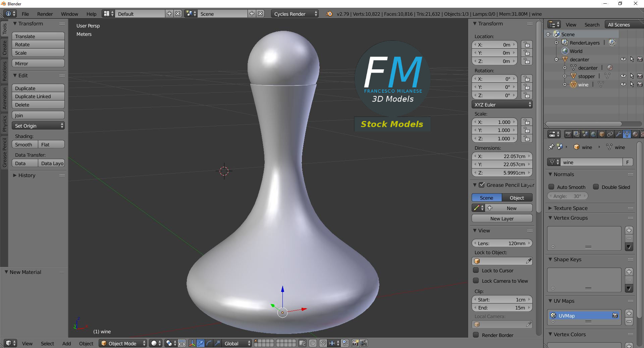644x348 pixels.
Task: Open the Scene properties tab icon
Action: click(x=585, y=134)
